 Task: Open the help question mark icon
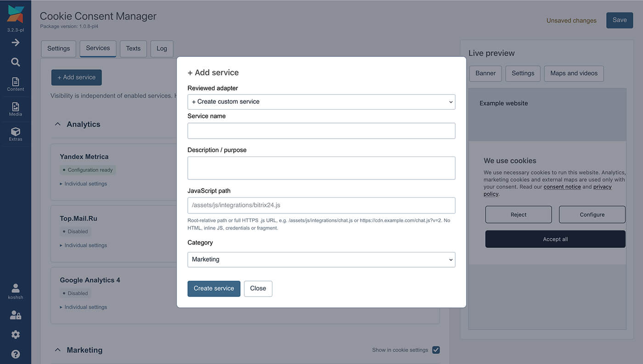point(16,354)
